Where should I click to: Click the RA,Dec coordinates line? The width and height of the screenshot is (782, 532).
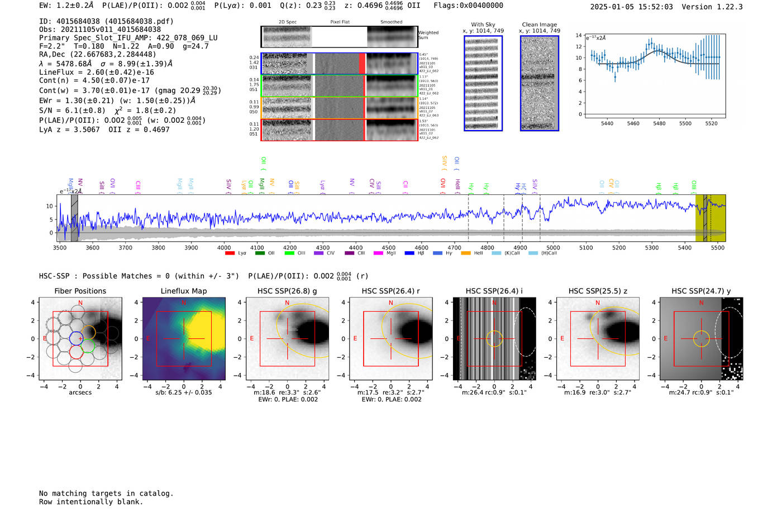click(98, 55)
